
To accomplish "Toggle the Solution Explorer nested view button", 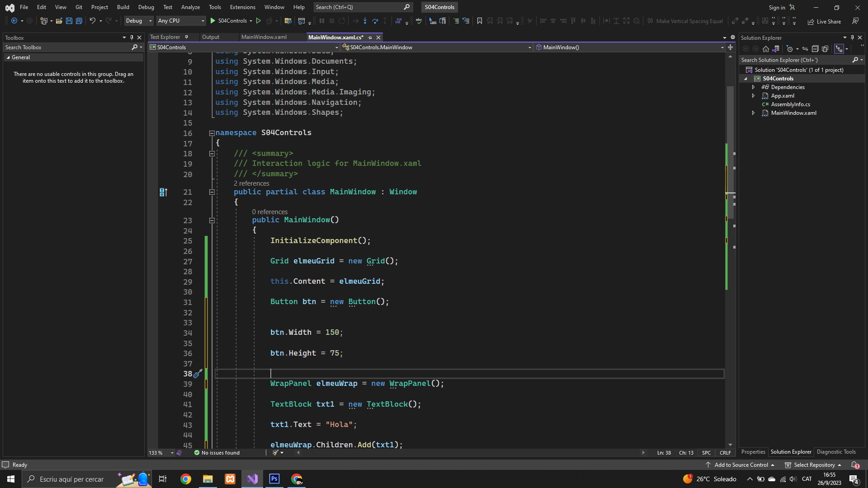I will (839, 49).
